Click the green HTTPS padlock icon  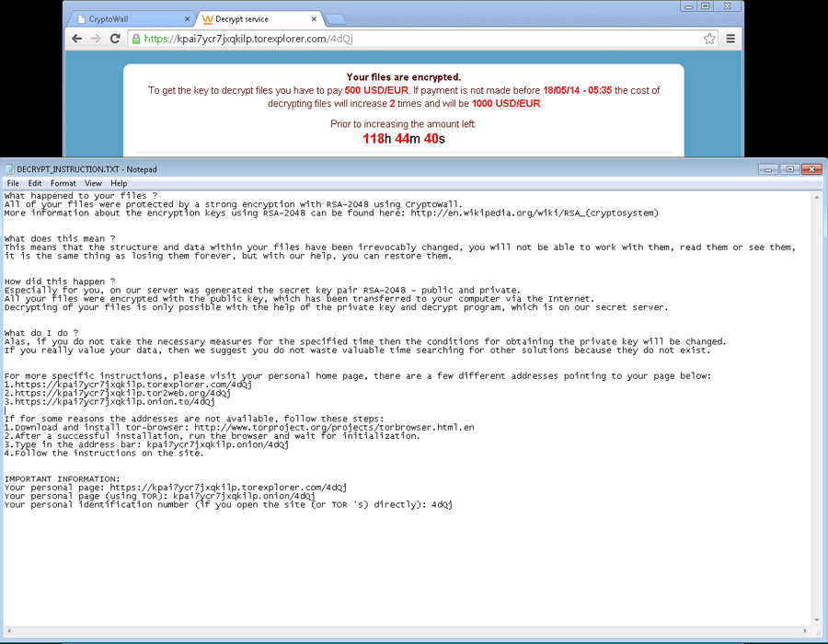[136, 39]
